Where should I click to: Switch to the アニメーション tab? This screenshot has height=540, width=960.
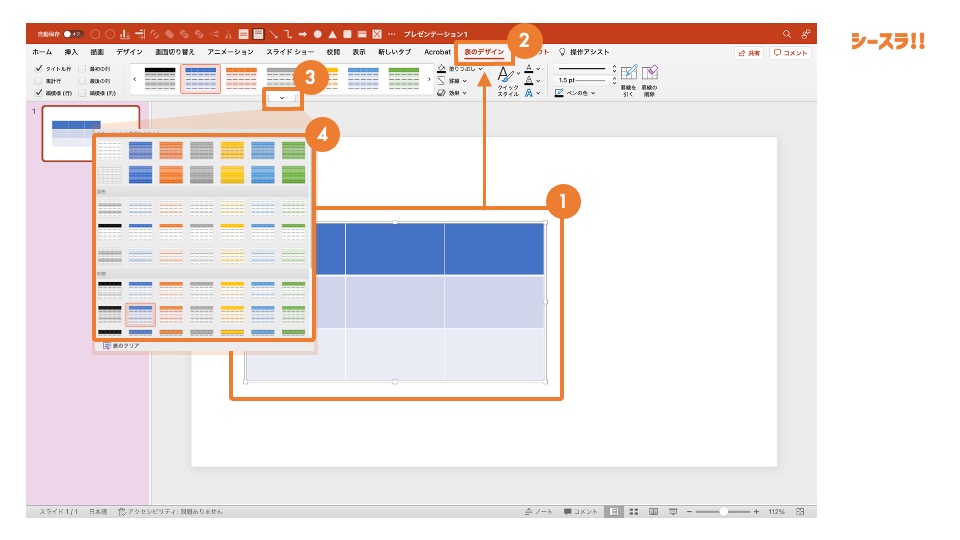231,51
